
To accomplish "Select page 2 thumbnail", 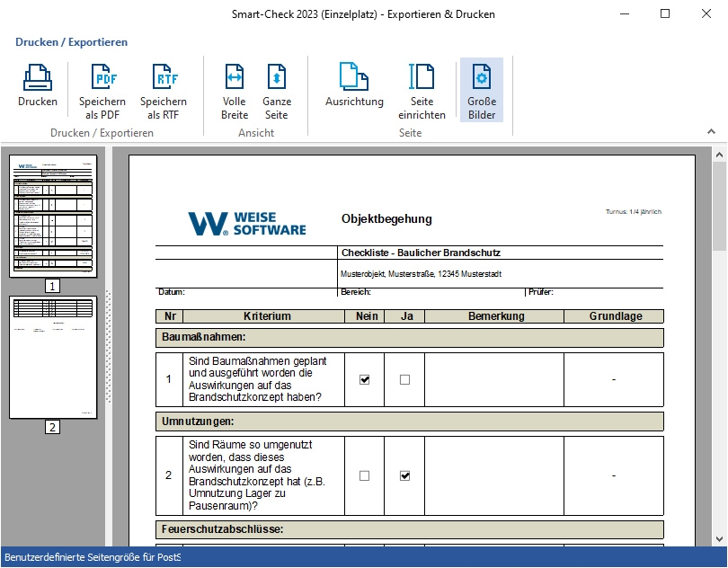I will [x=53, y=357].
